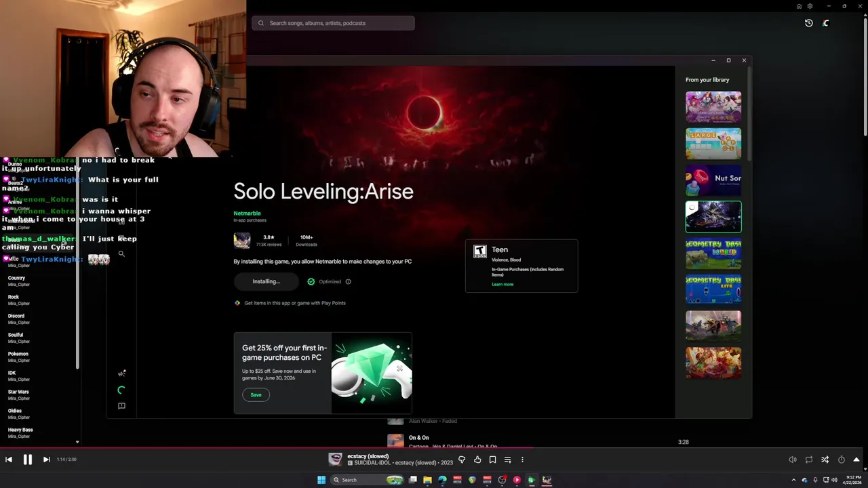Open Learn more in Teen rating card
Screen dimensions: 868x488
(x=502, y=284)
